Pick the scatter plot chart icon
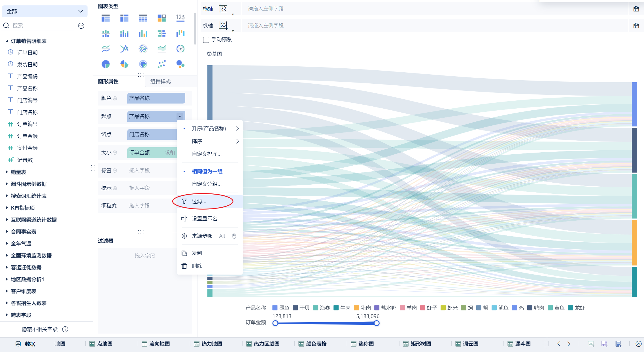Image resolution: width=644 pixels, height=352 pixels. coord(161,64)
